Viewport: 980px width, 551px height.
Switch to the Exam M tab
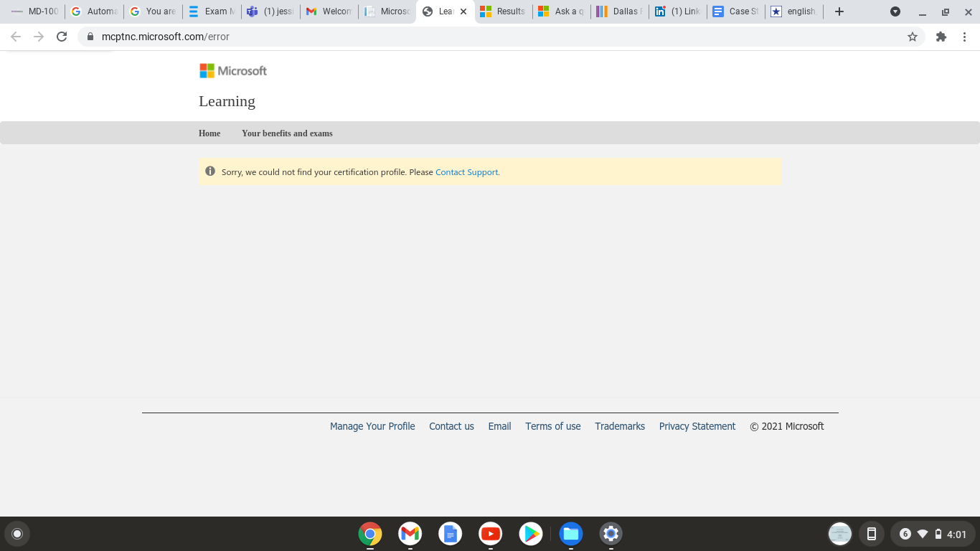point(212,11)
